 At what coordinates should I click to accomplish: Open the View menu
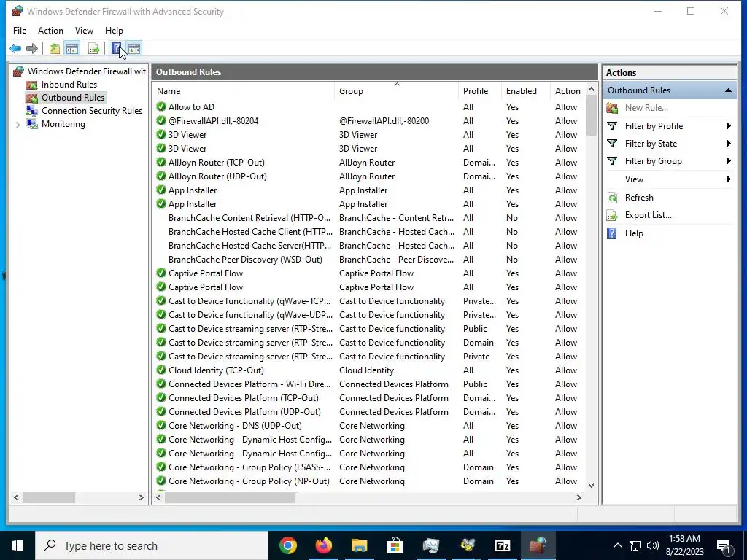84,31
